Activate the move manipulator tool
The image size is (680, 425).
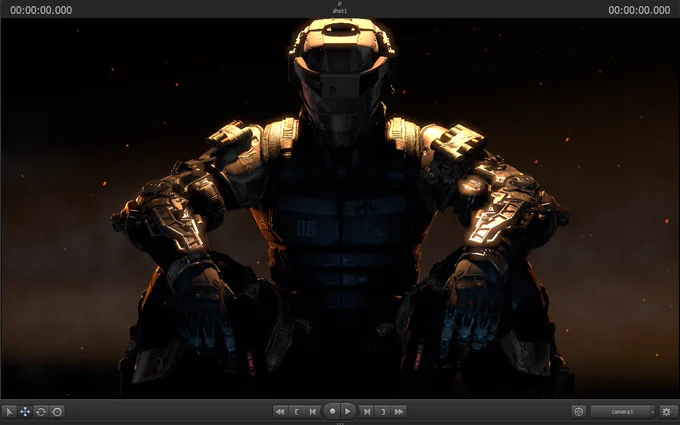pyautogui.click(x=25, y=411)
